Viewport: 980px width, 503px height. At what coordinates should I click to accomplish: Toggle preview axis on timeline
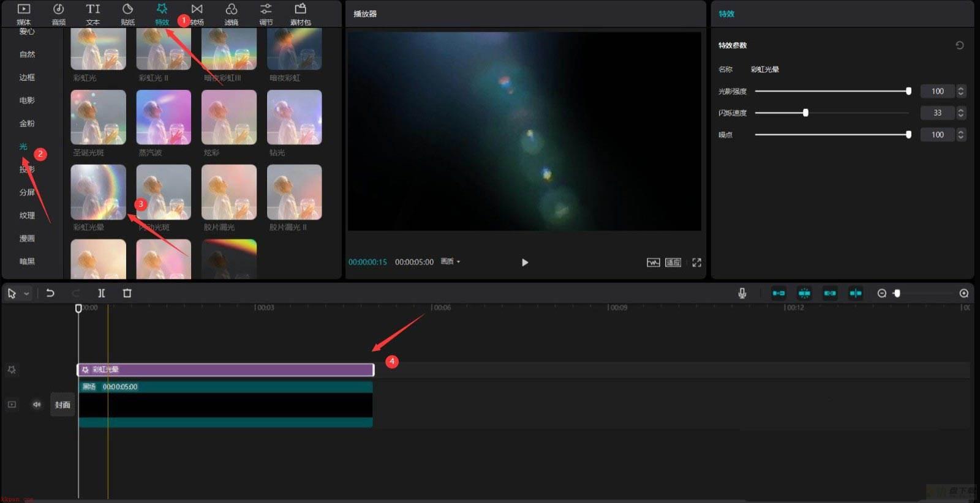(856, 293)
